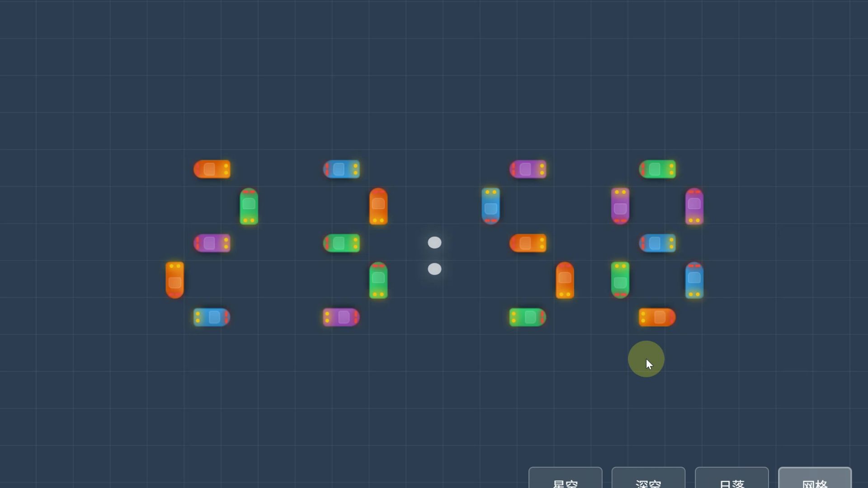Click green car at bottom of third digit
Screen dimensions: 868x488
[x=528, y=317]
